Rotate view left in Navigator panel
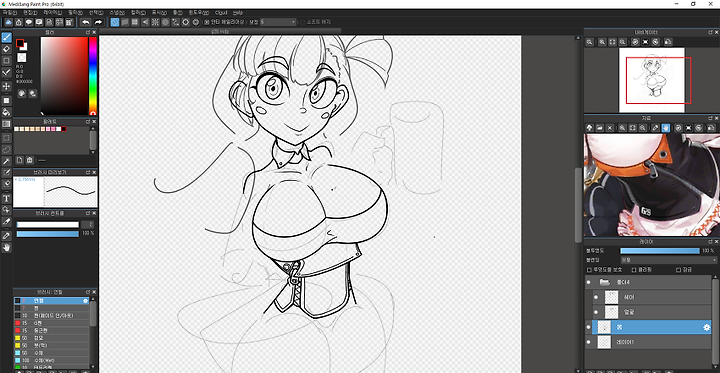 pyautogui.click(x=635, y=42)
